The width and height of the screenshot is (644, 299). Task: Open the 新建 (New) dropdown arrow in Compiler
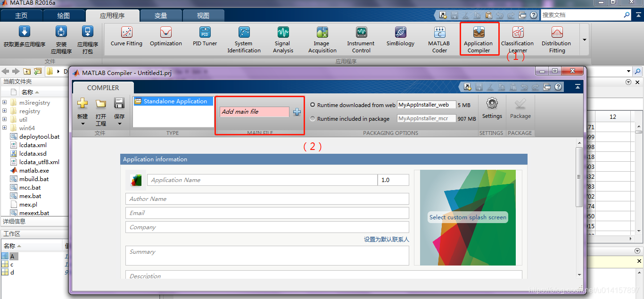(x=83, y=124)
